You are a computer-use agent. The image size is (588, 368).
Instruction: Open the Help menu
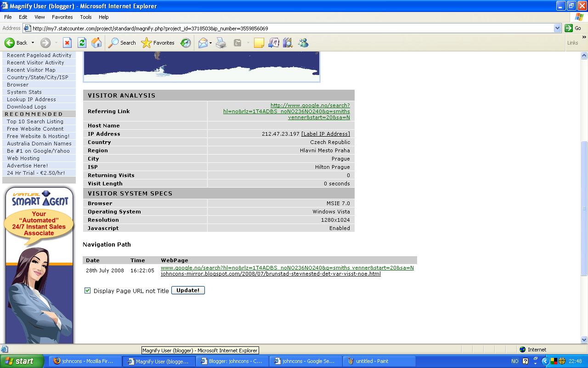[103, 17]
